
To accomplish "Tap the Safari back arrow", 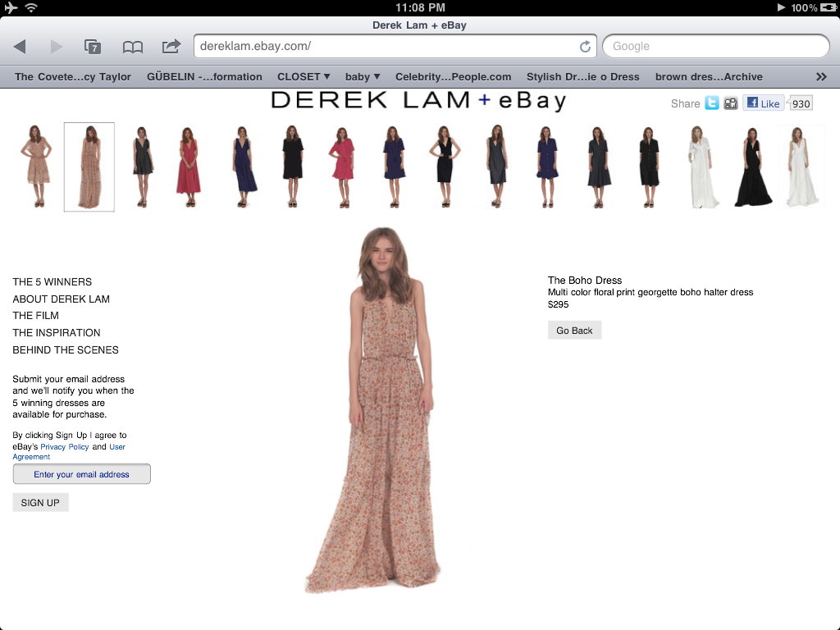I will click(20, 47).
